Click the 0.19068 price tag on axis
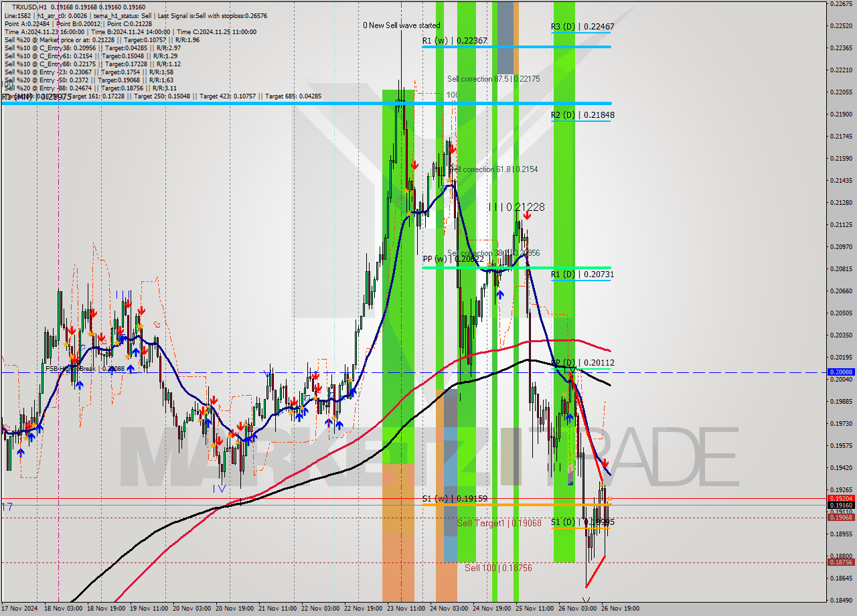 [841, 517]
